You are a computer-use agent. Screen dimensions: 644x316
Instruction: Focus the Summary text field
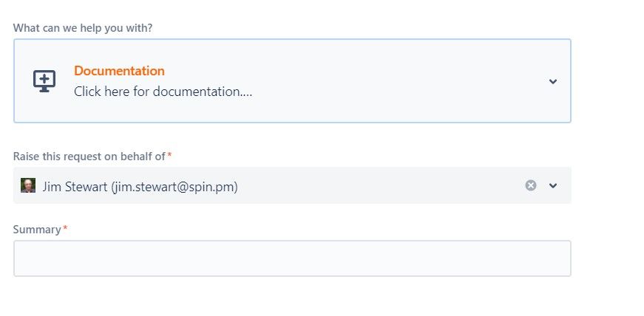[x=292, y=258]
